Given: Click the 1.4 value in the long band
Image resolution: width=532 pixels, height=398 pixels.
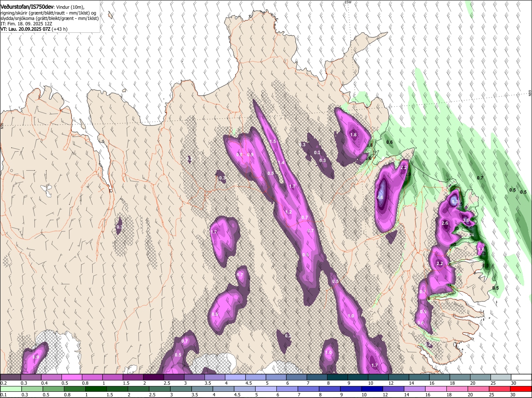Looking at the screenshot, I should pos(281,162).
